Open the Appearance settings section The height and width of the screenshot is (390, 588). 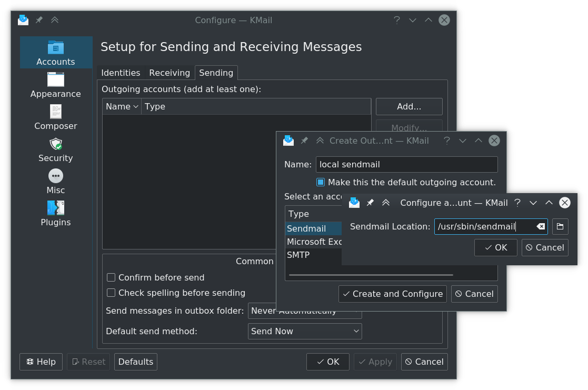pyautogui.click(x=55, y=85)
